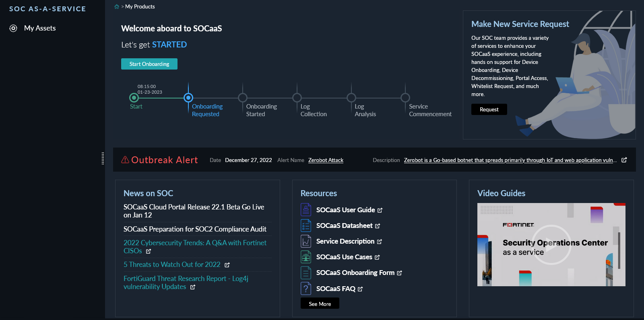Image resolution: width=644 pixels, height=320 pixels.
Task: Open the Service Description resource
Action: pyautogui.click(x=345, y=241)
